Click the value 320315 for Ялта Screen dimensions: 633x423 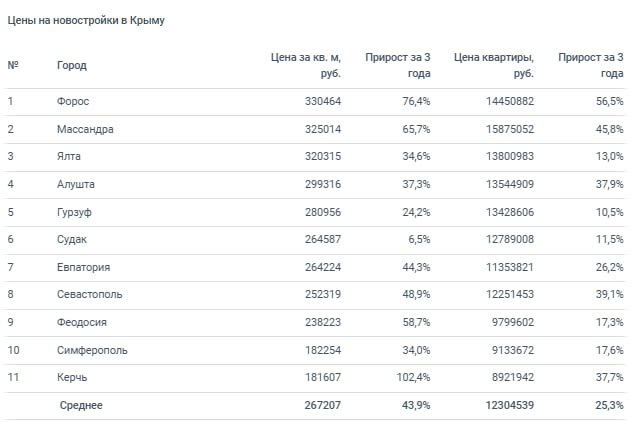tap(323, 157)
